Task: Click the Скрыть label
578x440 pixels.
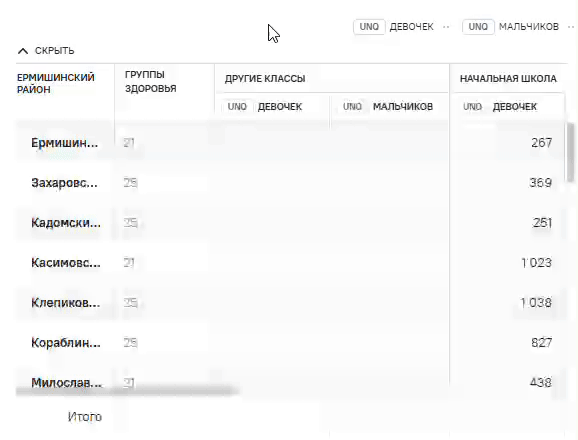Action: tap(55, 50)
